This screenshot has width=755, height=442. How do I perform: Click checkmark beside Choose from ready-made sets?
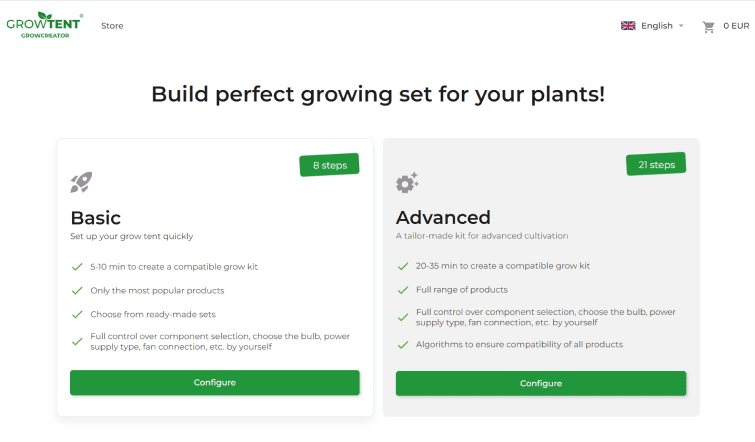77,314
